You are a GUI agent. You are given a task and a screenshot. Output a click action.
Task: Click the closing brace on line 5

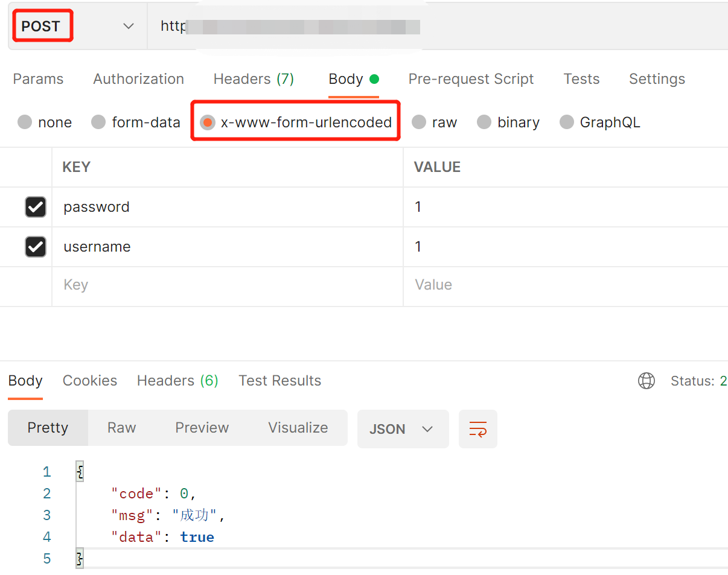click(80, 559)
